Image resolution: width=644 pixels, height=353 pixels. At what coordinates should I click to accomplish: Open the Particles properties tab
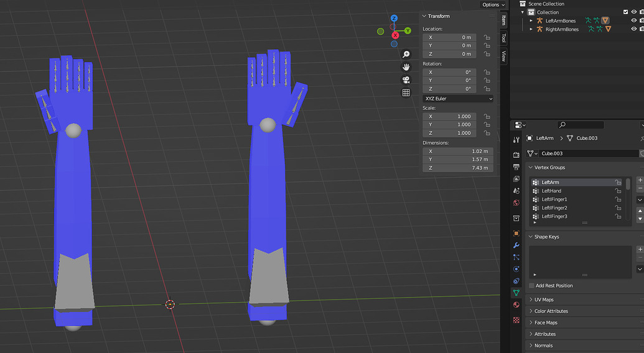(x=516, y=257)
